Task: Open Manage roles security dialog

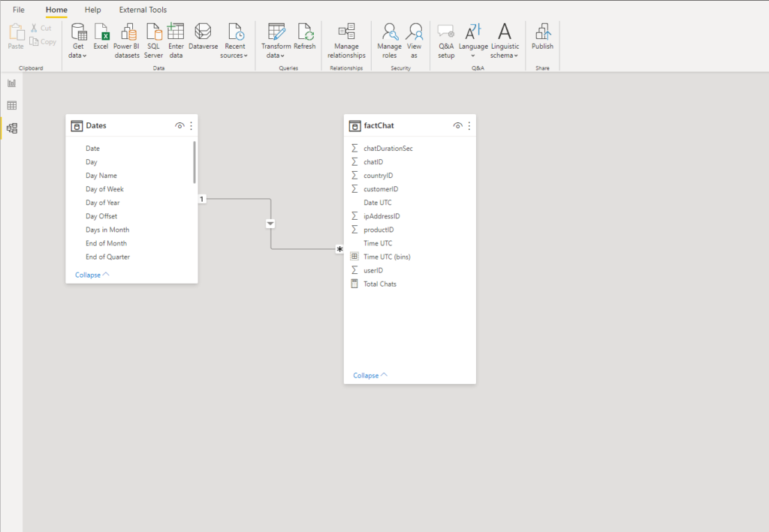Action: pyautogui.click(x=390, y=41)
